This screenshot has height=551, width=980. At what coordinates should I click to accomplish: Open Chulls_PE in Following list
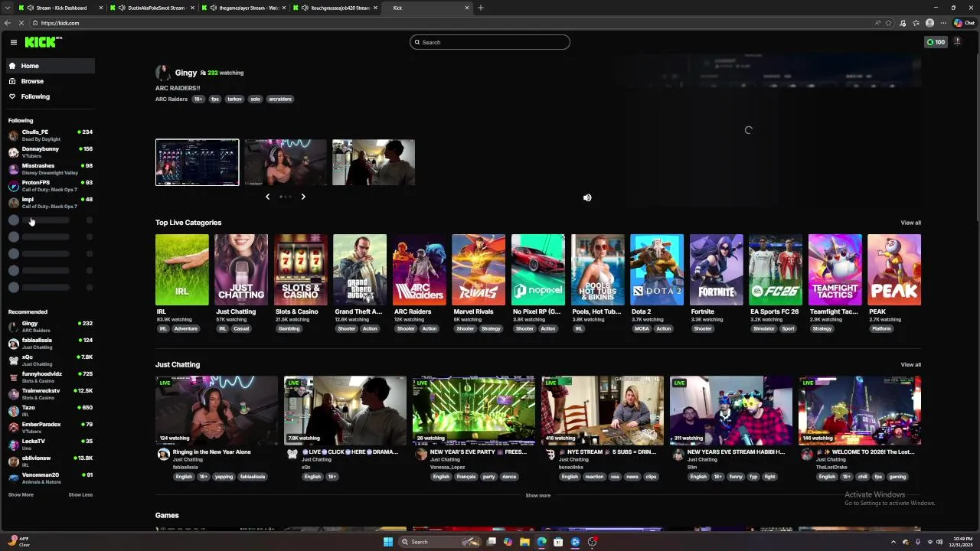click(x=51, y=135)
